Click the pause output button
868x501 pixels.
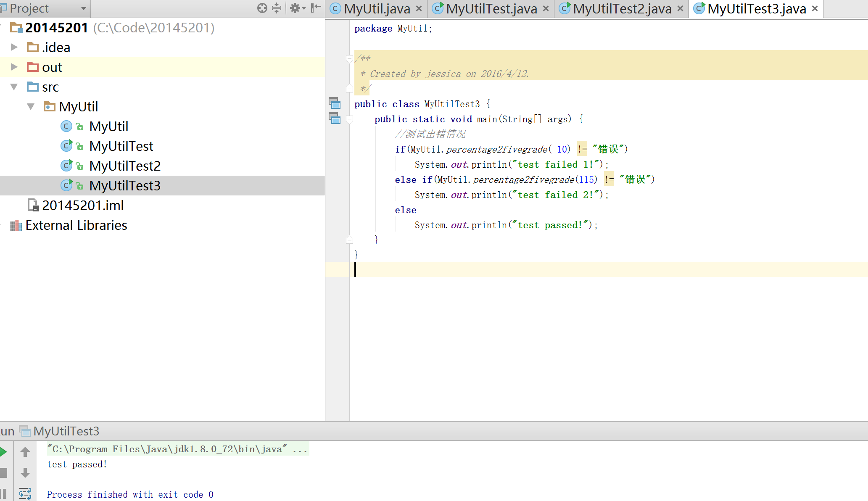3,494
